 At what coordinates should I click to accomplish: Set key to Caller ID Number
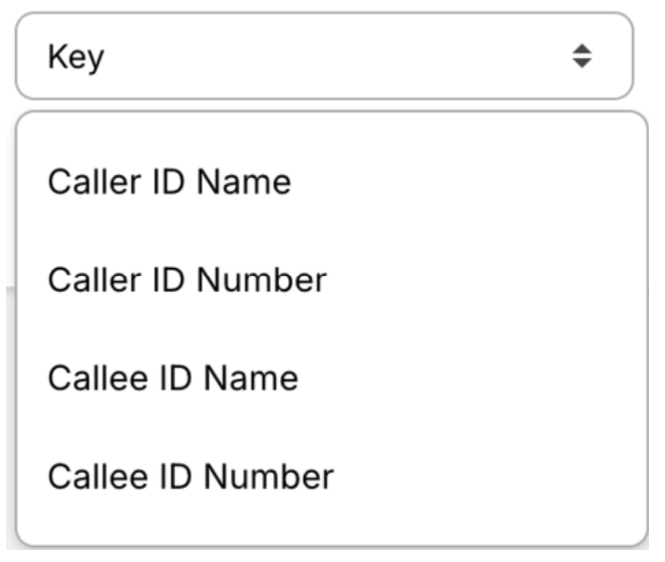click(187, 280)
